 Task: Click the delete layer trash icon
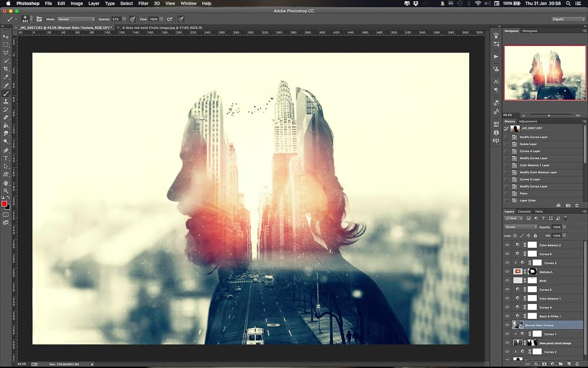(577, 364)
